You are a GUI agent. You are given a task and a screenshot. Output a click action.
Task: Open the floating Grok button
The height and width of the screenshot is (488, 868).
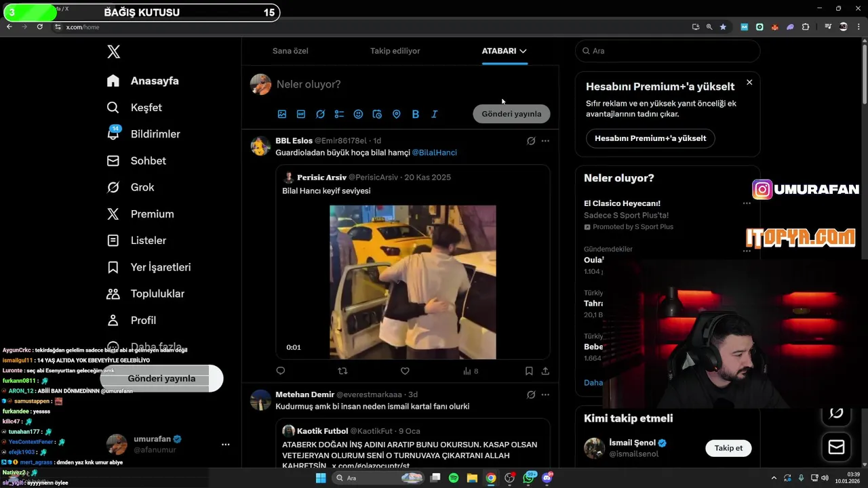[x=836, y=413]
